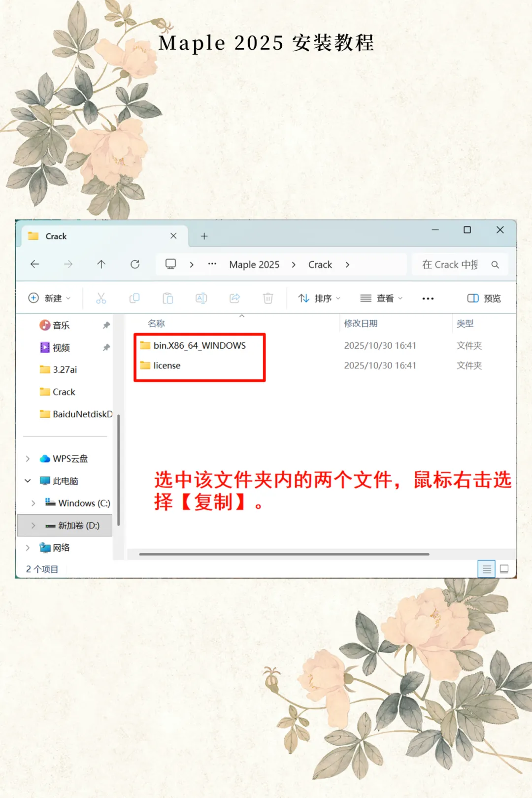Select the license folder
This screenshot has height=798, width=532.
click(161, 366)
